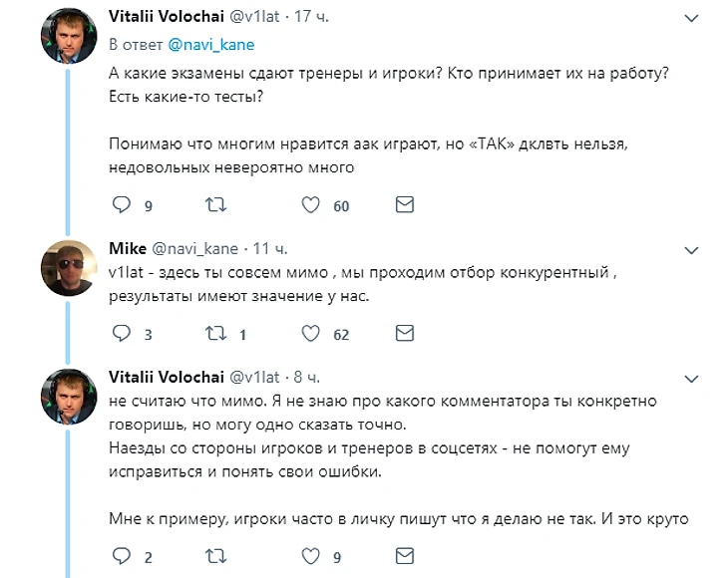Like the tweet with 60 likes
The image size is (728, 578).
(310, 205)
